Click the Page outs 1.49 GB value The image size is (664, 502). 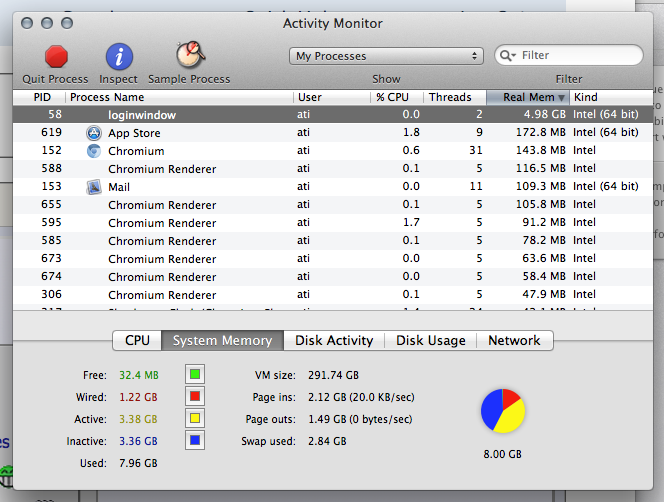pos(360,419)
